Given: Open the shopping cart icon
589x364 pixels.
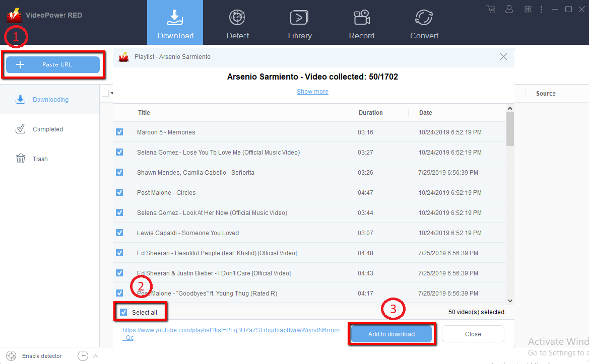Looking at the screenshot, I should (x=491, y=9).
